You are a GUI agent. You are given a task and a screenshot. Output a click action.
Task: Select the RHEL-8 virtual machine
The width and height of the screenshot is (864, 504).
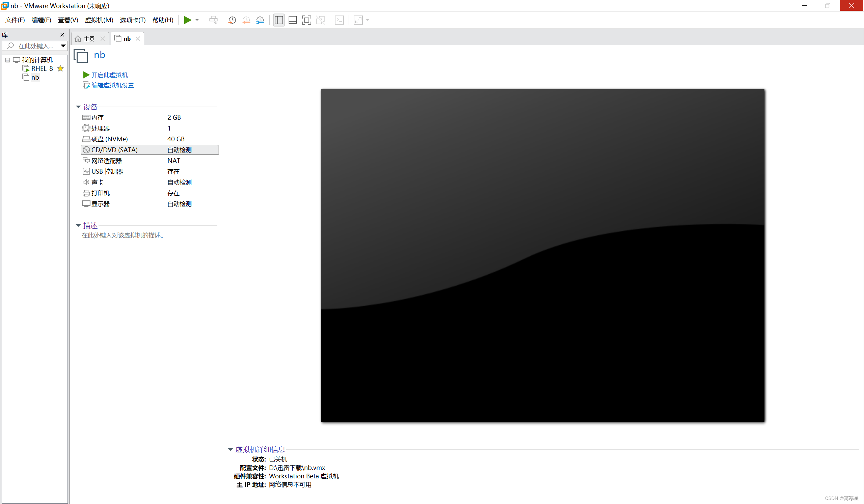(42, 68)
